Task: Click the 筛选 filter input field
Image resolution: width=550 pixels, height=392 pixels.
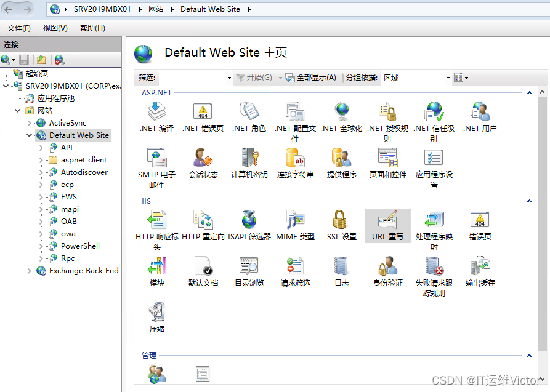Action: [192, 78]
